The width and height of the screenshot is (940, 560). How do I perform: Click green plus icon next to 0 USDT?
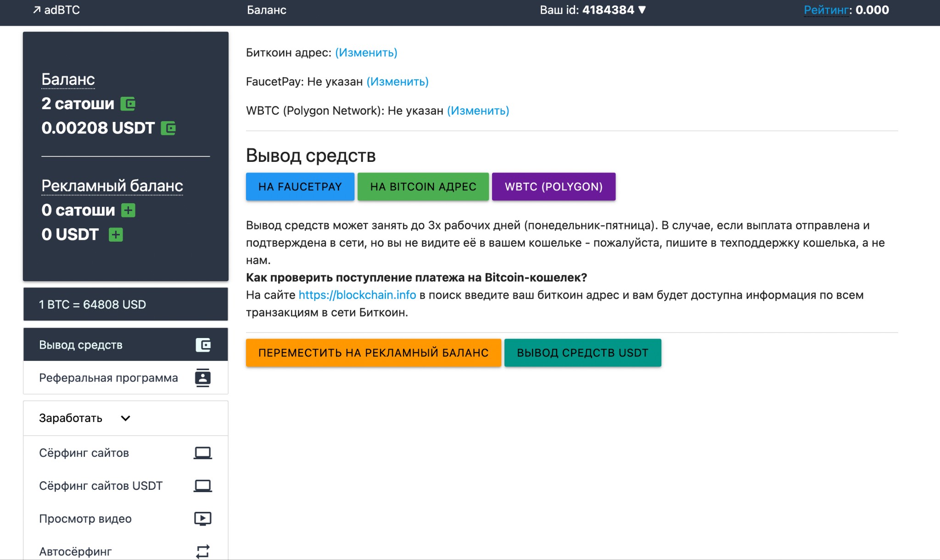pos(116,235)
